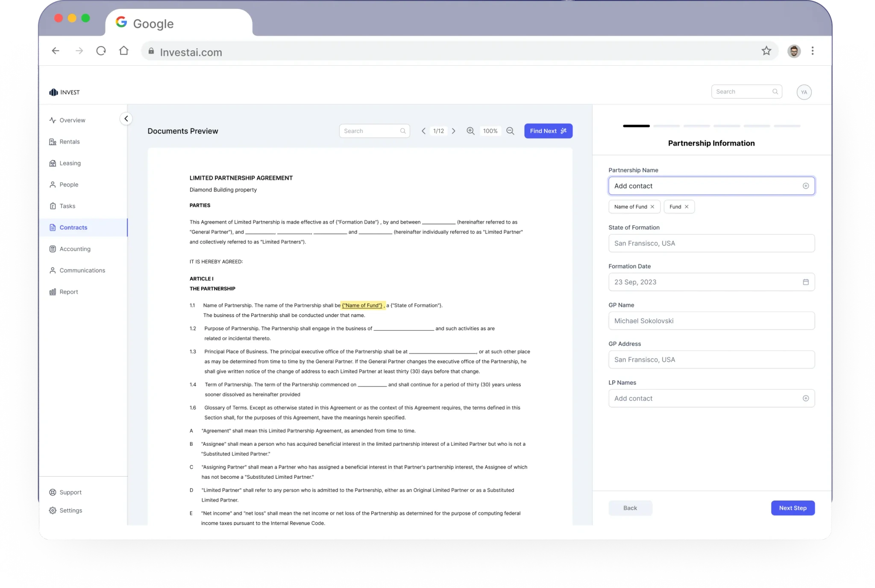Click the GP Name input field
This screenshot has height=588, width=875.
[x=711, y=321]
